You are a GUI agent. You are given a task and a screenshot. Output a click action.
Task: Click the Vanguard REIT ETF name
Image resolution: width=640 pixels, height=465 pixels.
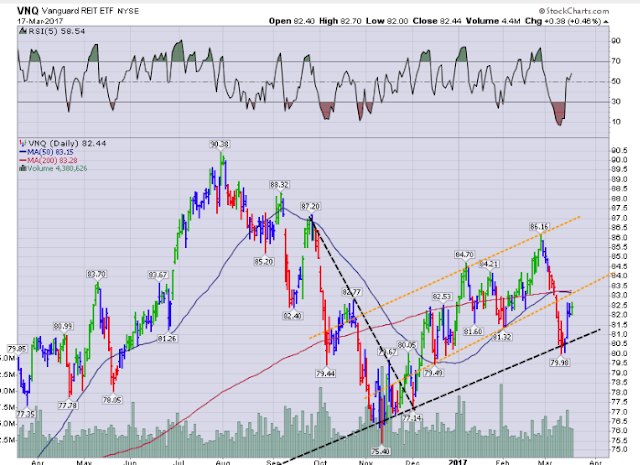tap(78, 11)
